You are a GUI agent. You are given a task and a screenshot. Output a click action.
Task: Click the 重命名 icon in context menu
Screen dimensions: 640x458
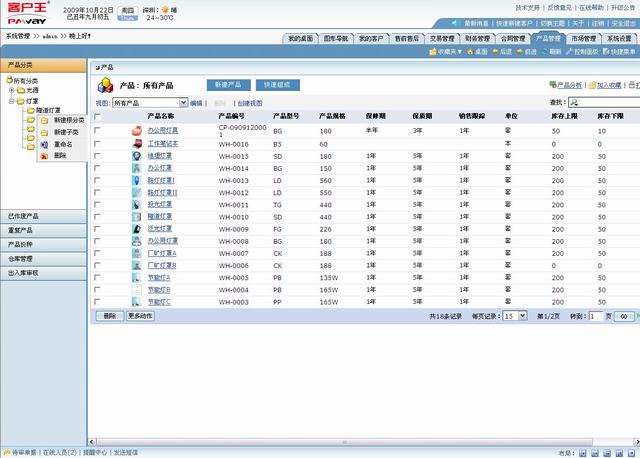point(44,143)
